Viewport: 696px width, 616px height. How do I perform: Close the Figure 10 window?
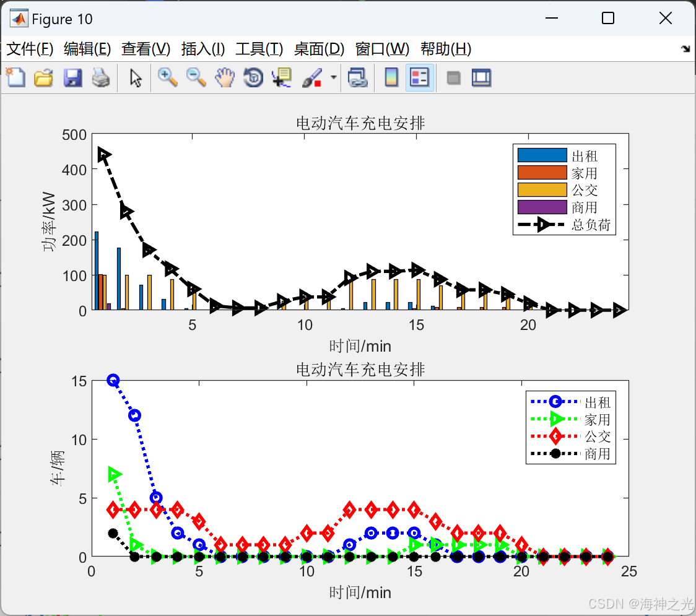(x=666, y=18)
